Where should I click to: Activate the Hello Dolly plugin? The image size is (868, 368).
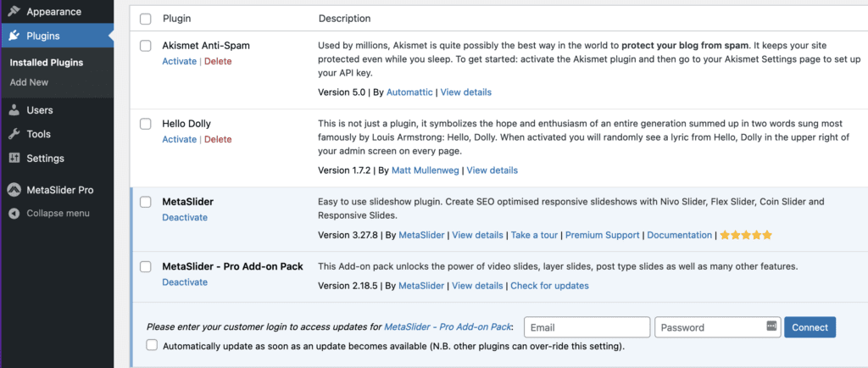(180, 139)
